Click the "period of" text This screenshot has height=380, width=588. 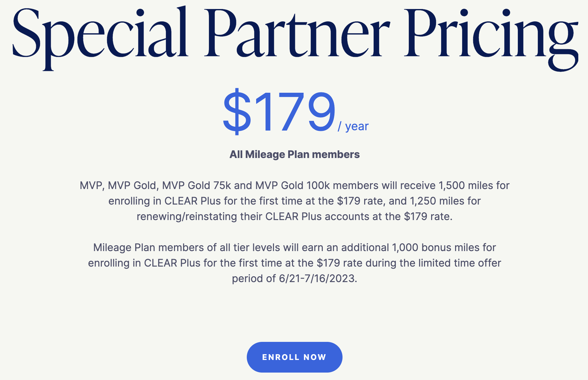coord(254,279)
